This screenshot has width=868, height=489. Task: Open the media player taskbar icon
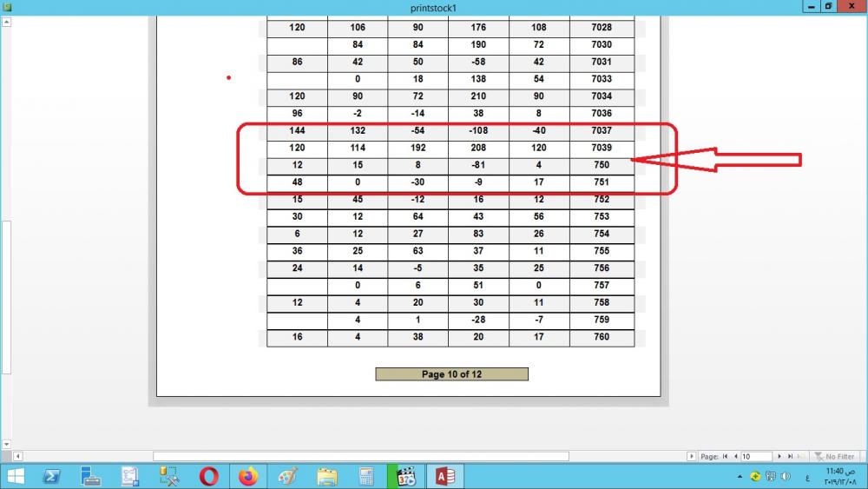(405, 476)
